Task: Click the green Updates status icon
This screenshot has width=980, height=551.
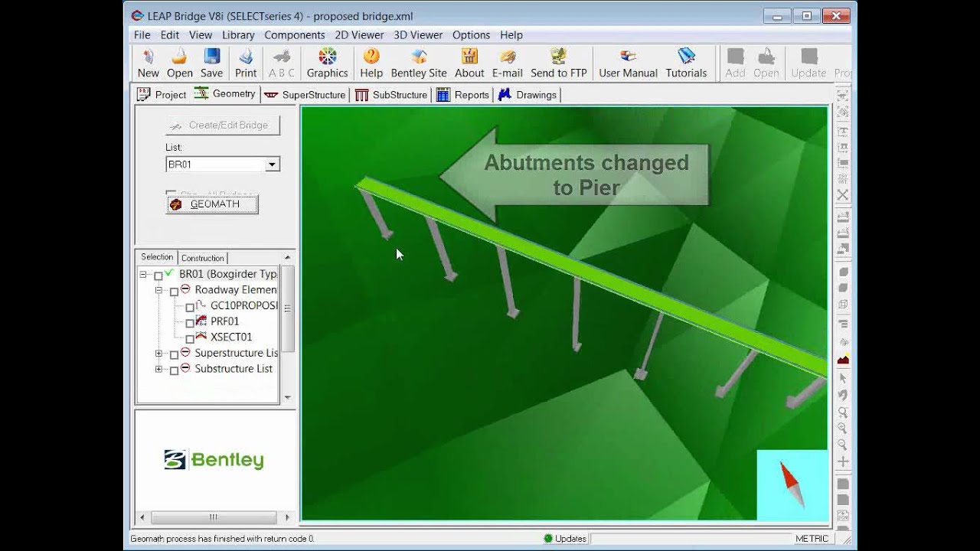Action: [x=547, y=539]
